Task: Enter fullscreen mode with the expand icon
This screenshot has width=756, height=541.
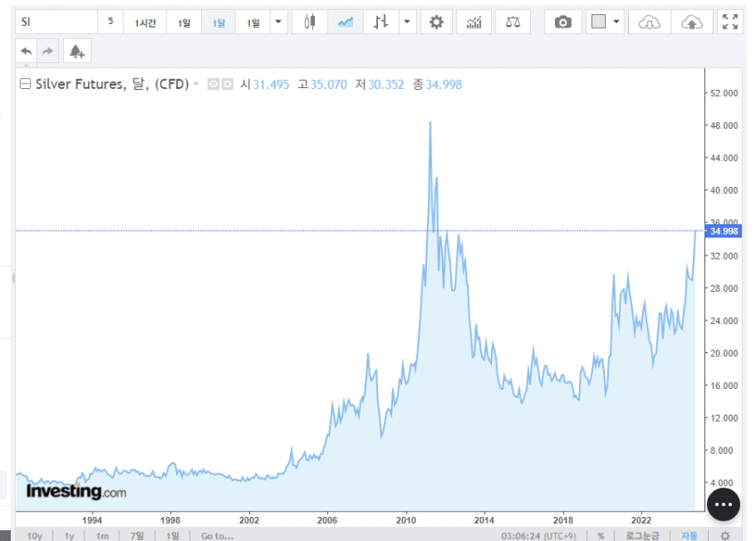Action: coord(730,22)
